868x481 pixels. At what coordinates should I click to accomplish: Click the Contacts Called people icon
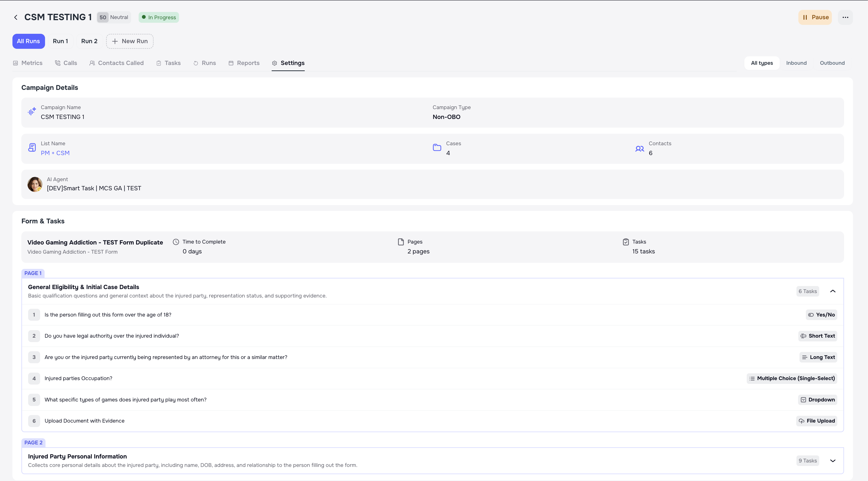pos(92,63)
